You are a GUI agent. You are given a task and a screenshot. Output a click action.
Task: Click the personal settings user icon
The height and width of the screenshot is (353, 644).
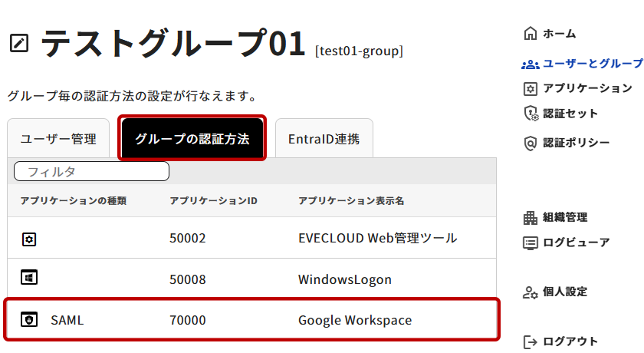[530, 292]
